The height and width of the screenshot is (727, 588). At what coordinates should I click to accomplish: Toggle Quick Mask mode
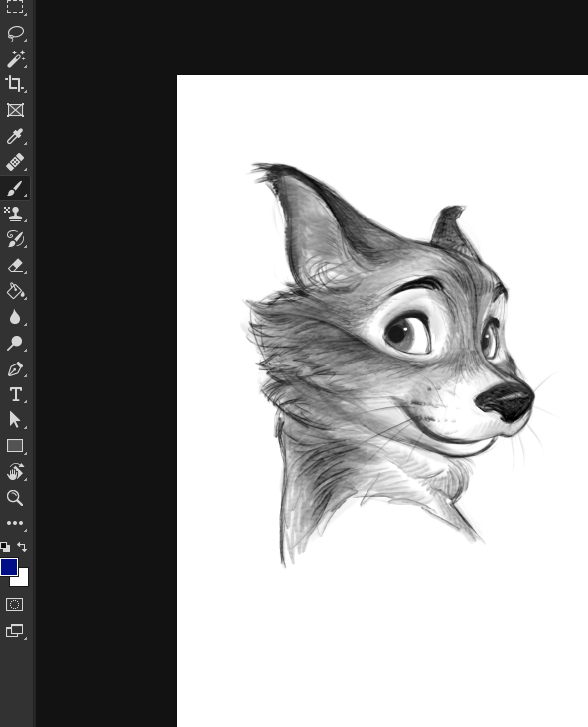pos(14,604)
